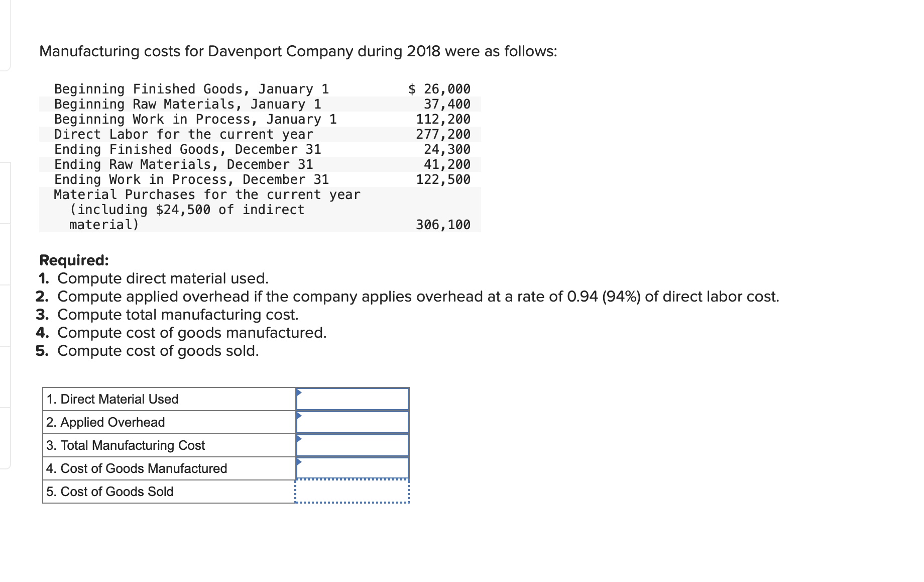
Task: Click inside the Applied Overhead answer box
Action: [352, 422]
